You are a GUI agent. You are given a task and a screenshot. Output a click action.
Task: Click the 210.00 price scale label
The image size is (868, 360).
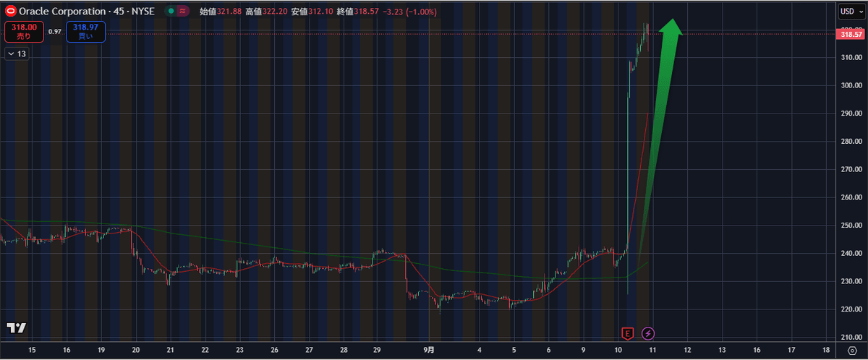coord(850,338)
